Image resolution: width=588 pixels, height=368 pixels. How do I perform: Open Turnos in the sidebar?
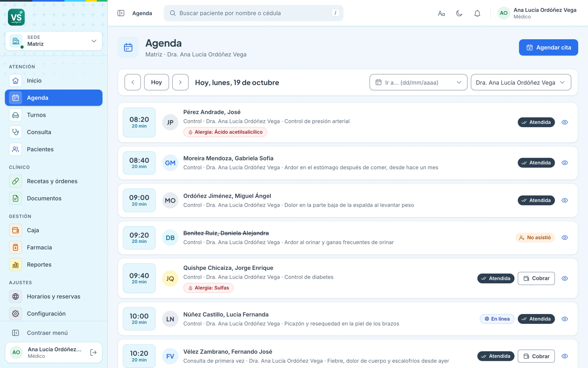coord(54,115)
